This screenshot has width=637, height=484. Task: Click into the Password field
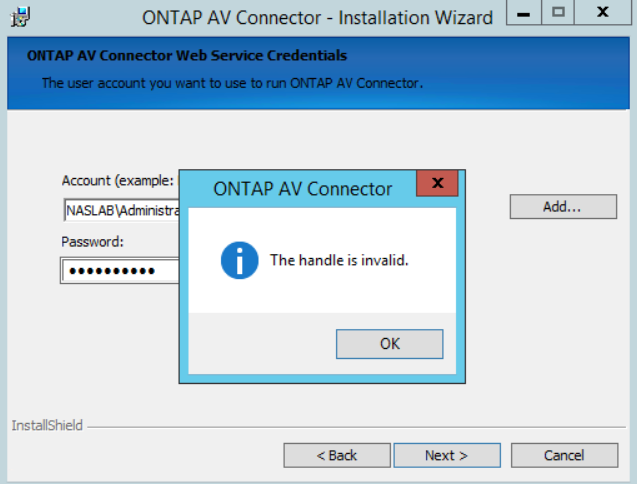120,271
